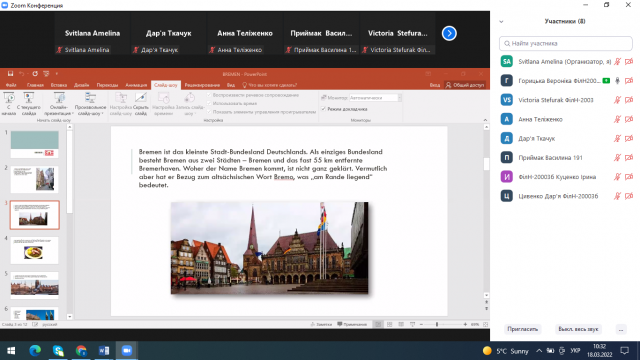Toggle Использовать время checkbox
Image resolution: width=640 pixels, height=360 pixels.
[x=209, y=103]
